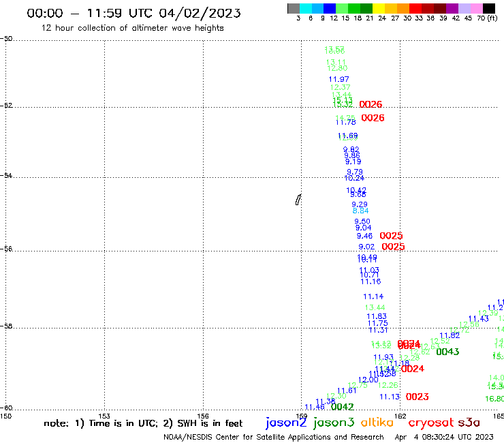The height and width of the screenshot is (443, 504).
Task: Click the timestamp 'Apr 4 08:30:24 UTC 2023'
Action: click(x=444, y=438)
